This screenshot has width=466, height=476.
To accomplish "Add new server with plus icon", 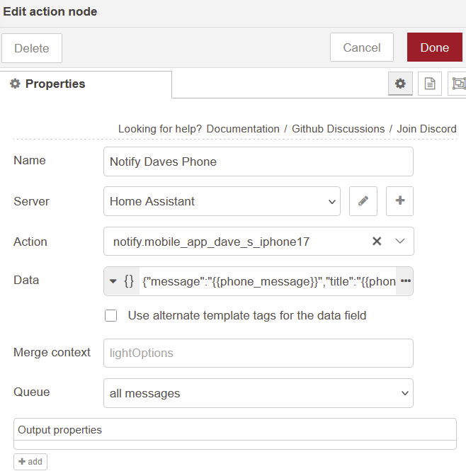I will (x=399, y=201).
